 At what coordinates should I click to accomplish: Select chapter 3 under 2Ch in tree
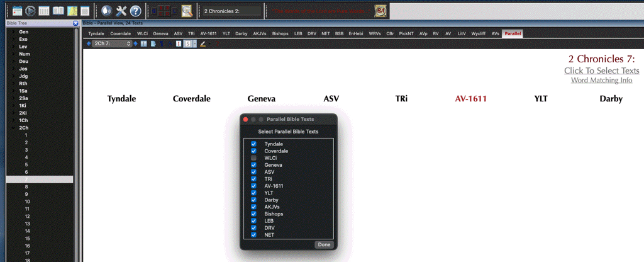coord(26,150)
